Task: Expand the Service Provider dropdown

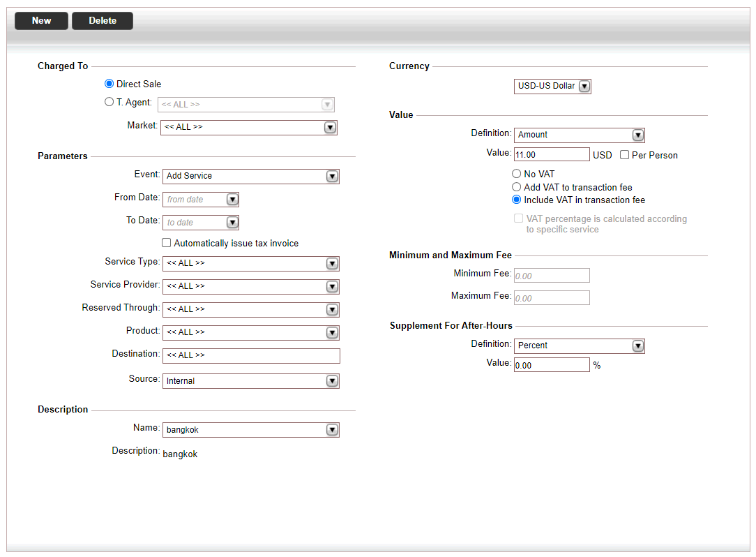Action: 332,287
